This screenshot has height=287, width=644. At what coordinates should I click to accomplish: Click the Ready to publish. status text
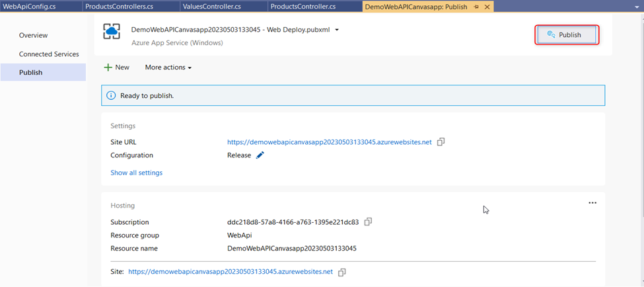[x=147, y=96]
